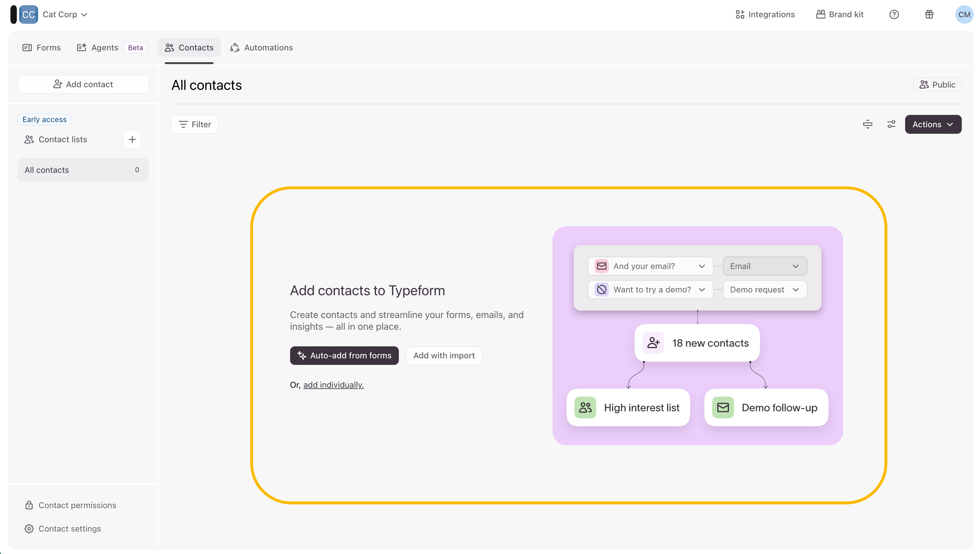Open the gift rewards icon

(x=929, y=14)
